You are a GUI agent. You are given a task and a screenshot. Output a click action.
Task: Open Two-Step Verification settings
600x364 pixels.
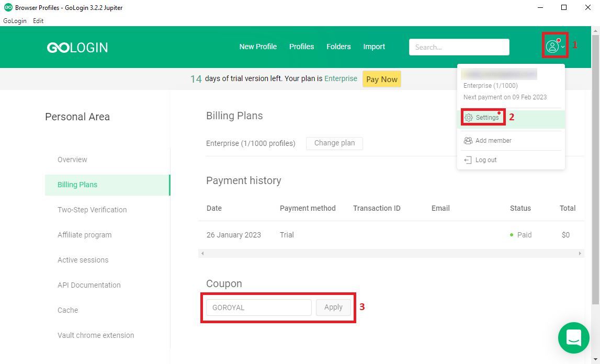(92, 210)
